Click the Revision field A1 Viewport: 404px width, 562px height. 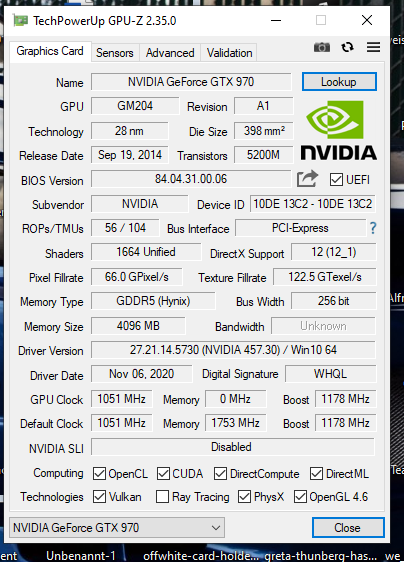(263, 106)
